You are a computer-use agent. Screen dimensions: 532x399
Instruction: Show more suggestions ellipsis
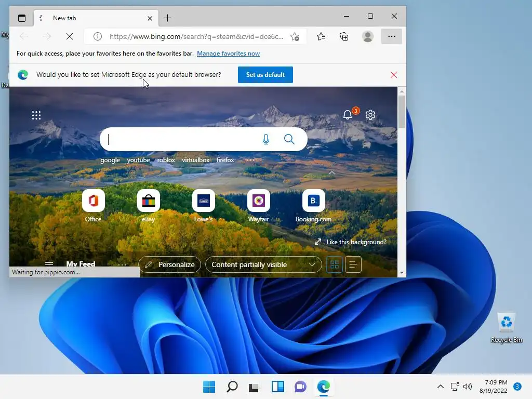[250, 160]
